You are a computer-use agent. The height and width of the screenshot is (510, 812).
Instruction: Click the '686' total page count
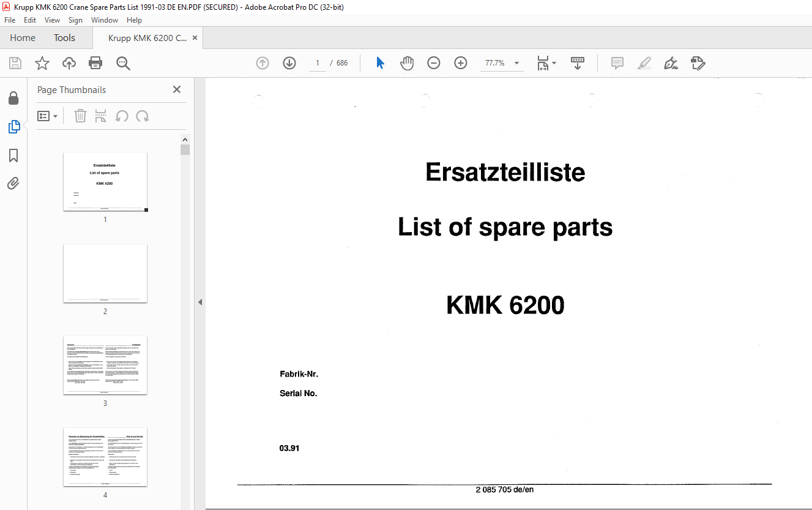click(x=342, y=63)
